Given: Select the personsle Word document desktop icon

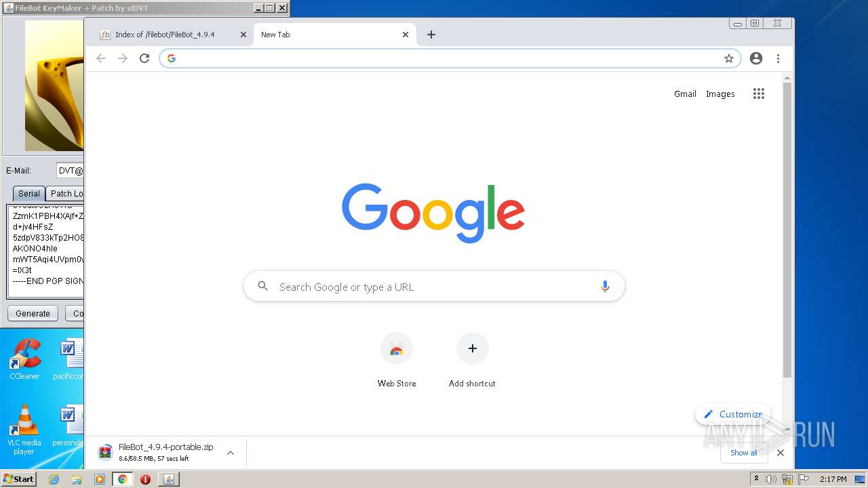Looking at the screenshot, I should [68, 425].
